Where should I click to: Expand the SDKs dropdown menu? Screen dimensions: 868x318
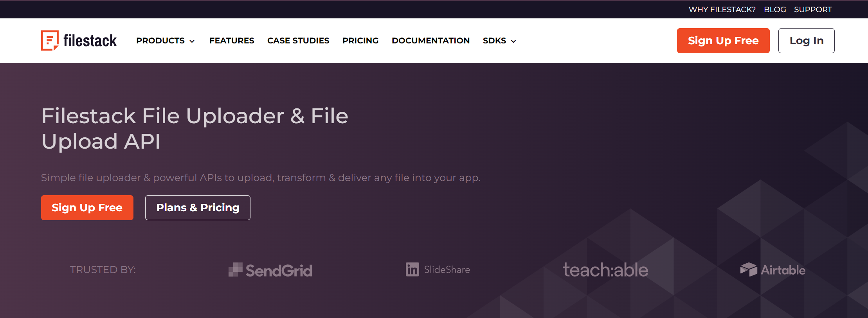tap(499, 41)
